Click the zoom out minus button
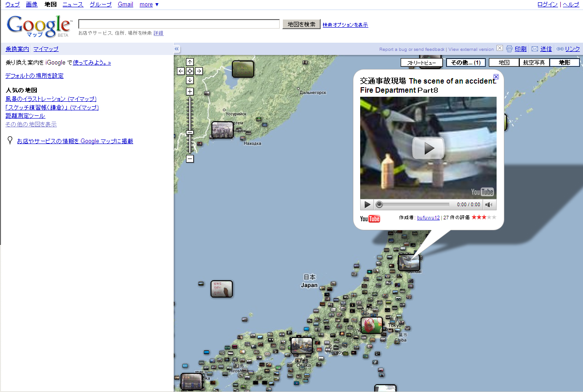 (x=190, y=159)
